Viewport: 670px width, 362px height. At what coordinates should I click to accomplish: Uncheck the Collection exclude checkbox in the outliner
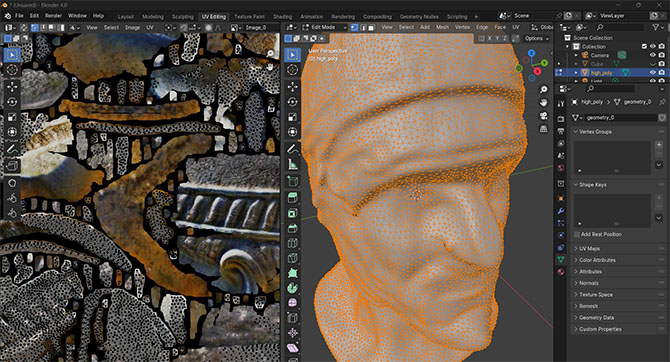[x=644, y=46]
